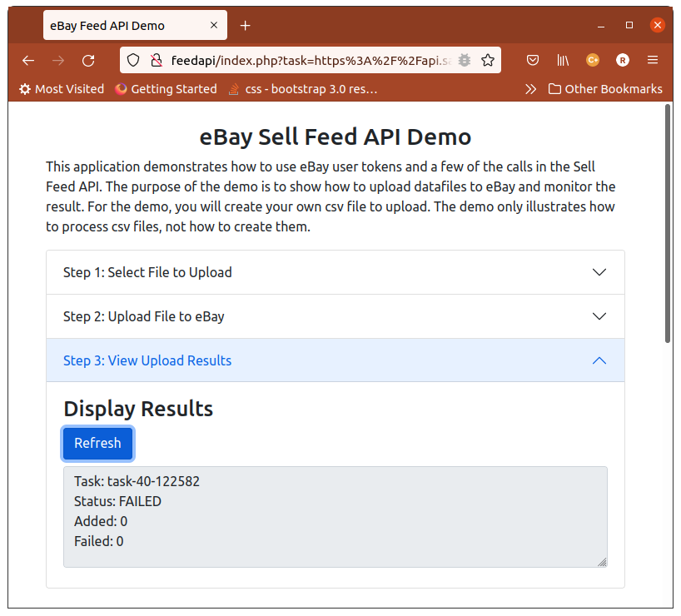The image size is (681, 616).
Task: Click the results text area resize handle
Action: [x=602, y=562]
